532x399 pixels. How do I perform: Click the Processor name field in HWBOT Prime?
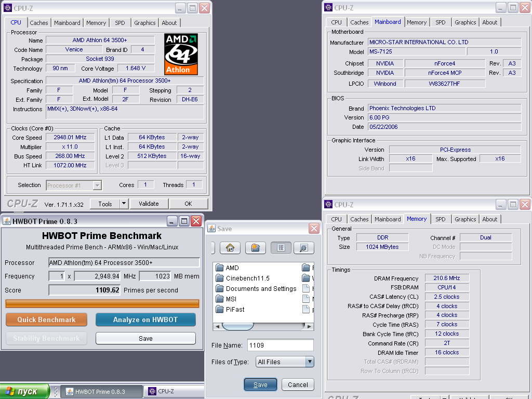(x=124, y=262)
